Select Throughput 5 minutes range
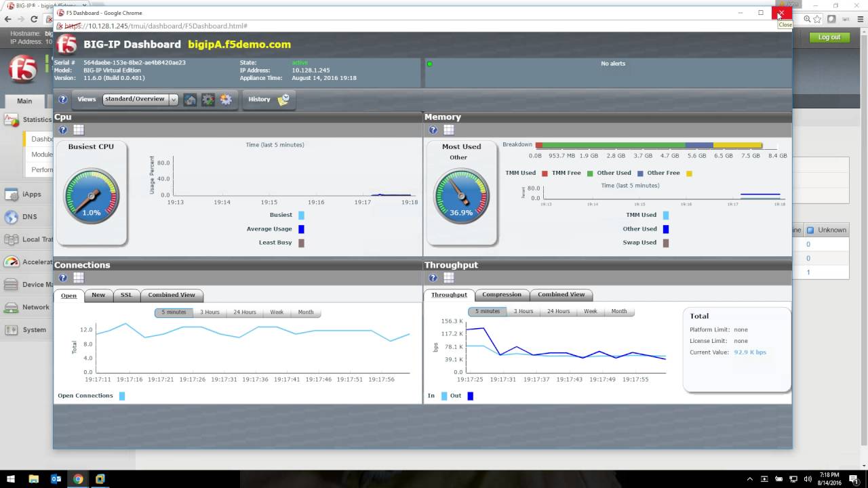This screenshot has width=868, height=488. pos(488,311)
